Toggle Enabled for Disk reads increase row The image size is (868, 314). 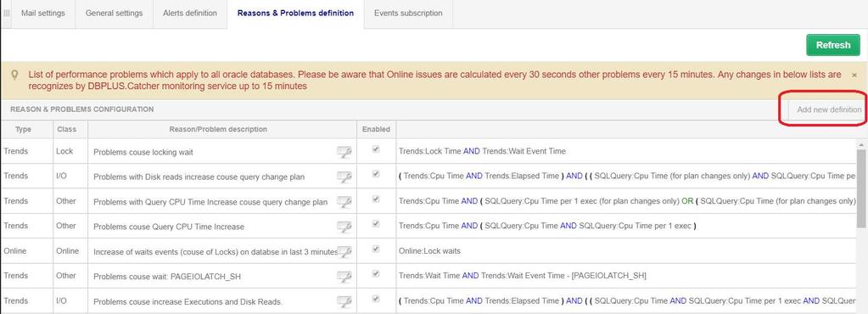pos(376,174)
